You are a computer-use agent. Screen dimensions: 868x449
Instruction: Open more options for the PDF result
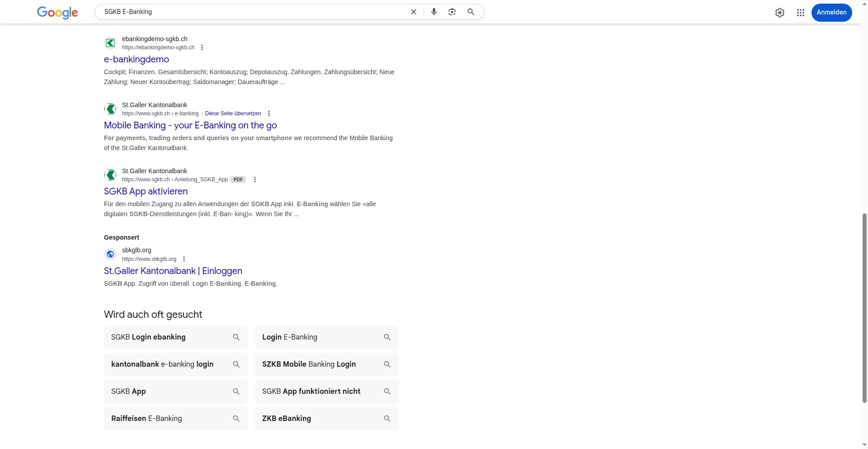pyautogui.click(x=255, y=180)
